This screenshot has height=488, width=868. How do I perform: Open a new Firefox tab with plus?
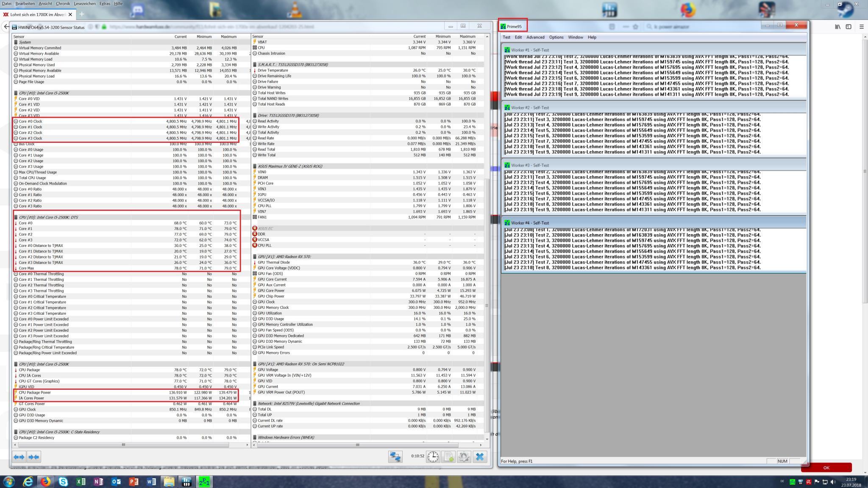coord(82,14)
